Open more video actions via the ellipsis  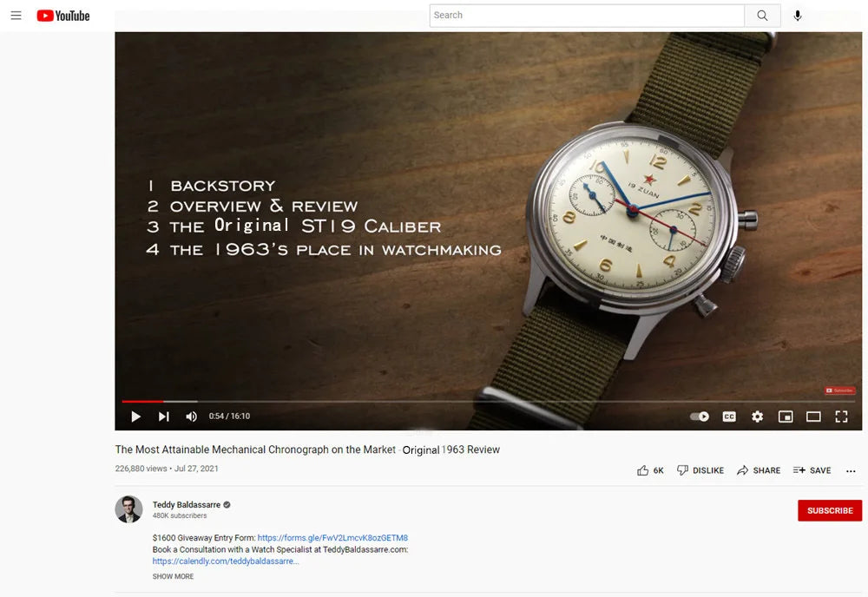click(851, 470)
